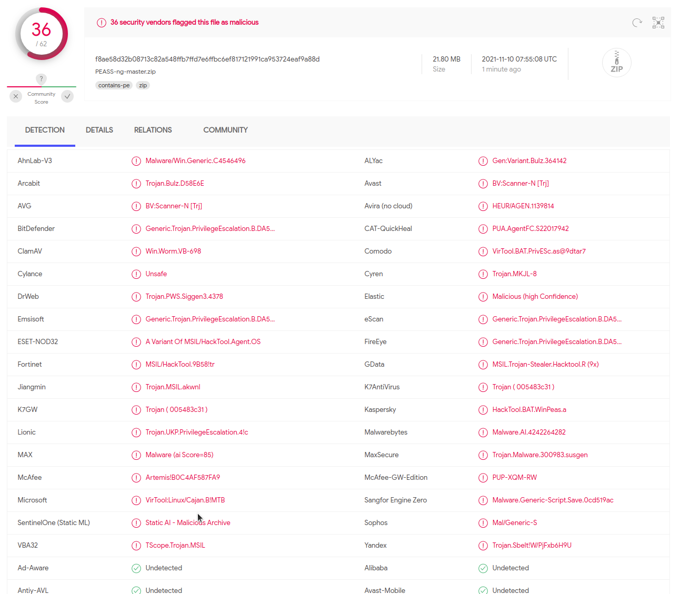Click the green undetected check beside Alibaba
Viewport: 700px width, 594px height.
(483, 568)
